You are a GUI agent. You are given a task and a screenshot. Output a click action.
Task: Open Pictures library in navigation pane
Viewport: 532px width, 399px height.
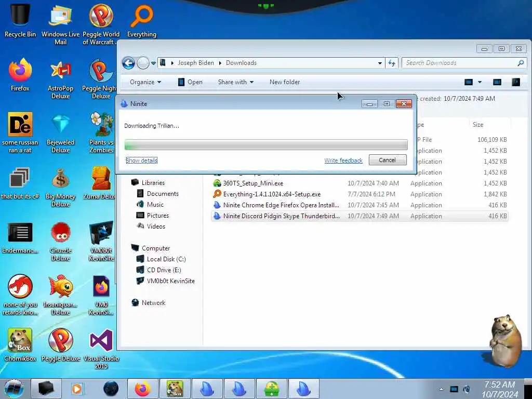pos(157,215)
